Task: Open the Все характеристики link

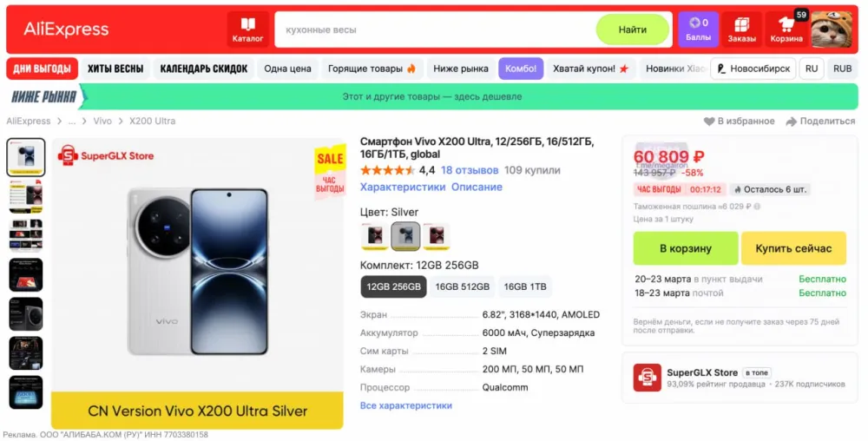Action: 405,405
